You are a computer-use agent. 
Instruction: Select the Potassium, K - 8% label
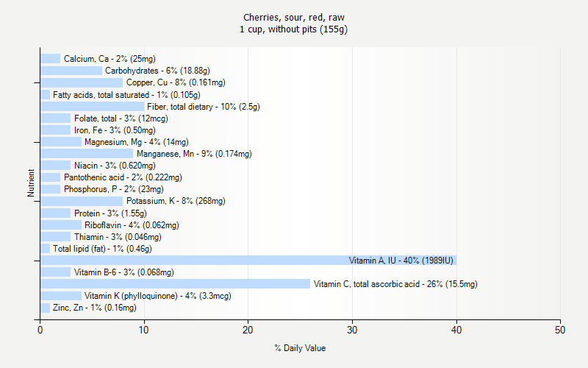176,201
